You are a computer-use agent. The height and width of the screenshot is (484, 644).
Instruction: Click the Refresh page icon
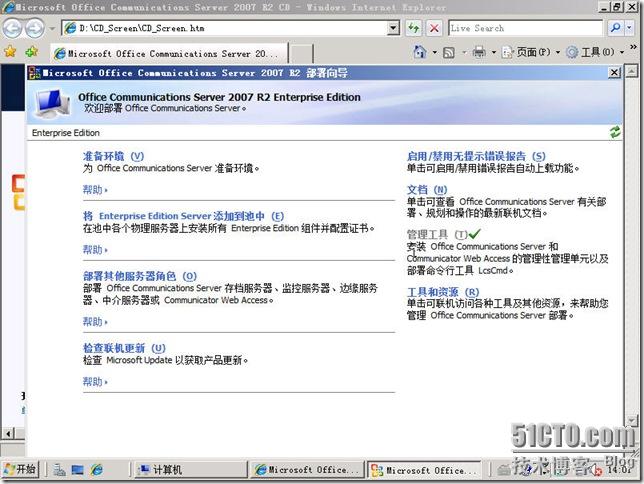click(x=414, y=28)
